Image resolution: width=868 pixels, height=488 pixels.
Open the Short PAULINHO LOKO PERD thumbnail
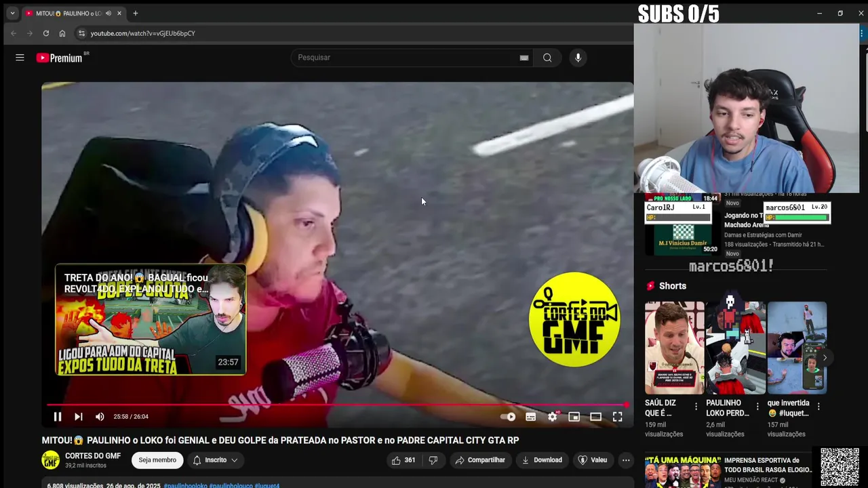[736, 348]
